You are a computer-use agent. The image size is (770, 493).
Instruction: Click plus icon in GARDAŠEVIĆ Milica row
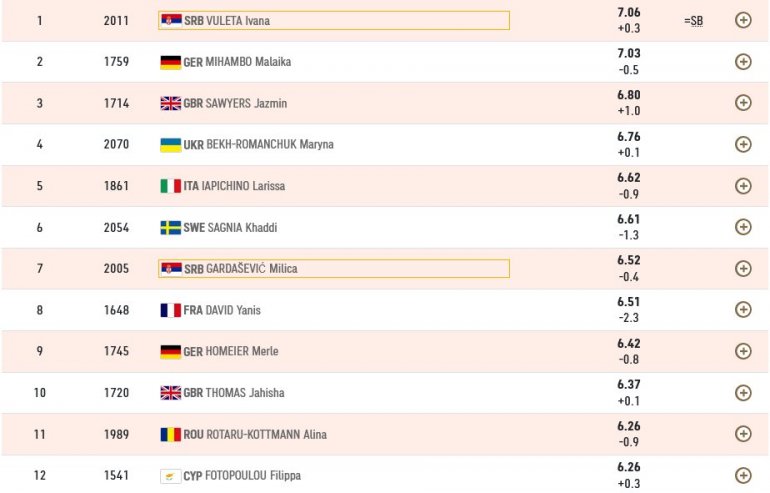click(743, 268)
